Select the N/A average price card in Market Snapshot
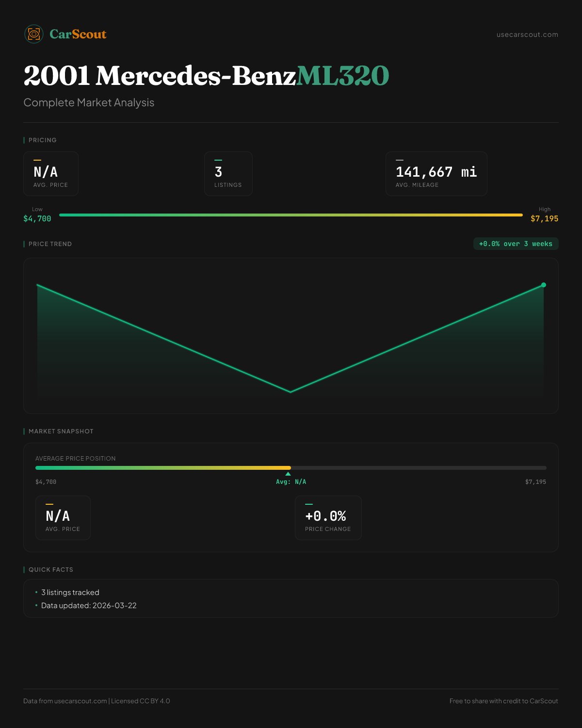Image resolution: width=582 pixels, height=728 pixels. pyautogui.click(x=63, y=518)
